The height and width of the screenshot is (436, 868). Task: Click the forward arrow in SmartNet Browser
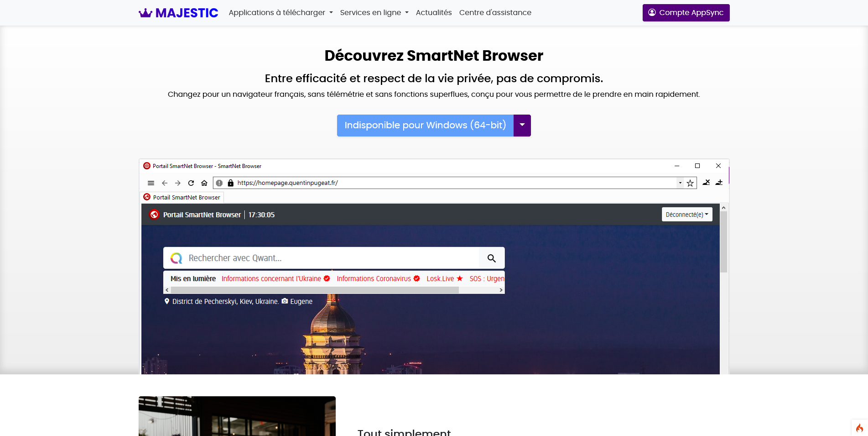coord(178,183)
